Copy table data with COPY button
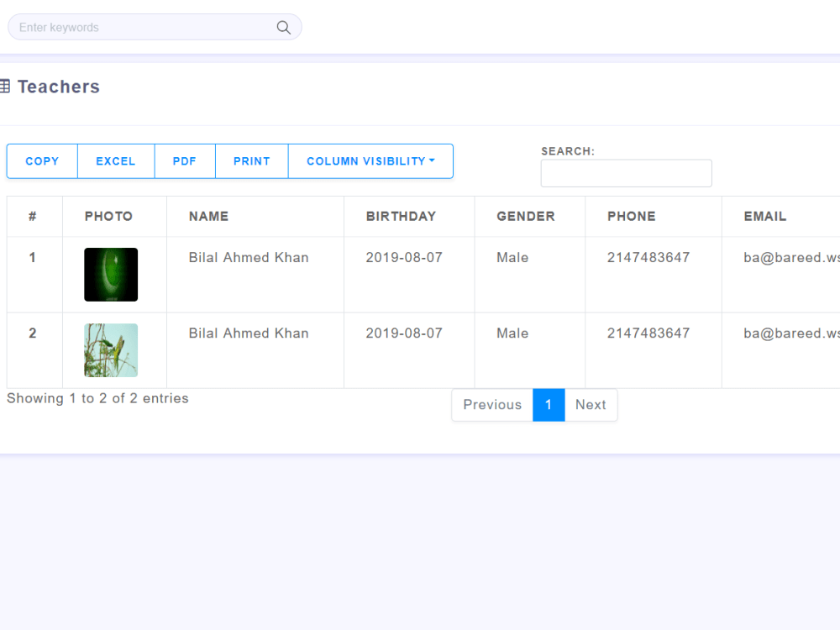Image resolution: width=840 pixels, height=630 pixels. 42,161
